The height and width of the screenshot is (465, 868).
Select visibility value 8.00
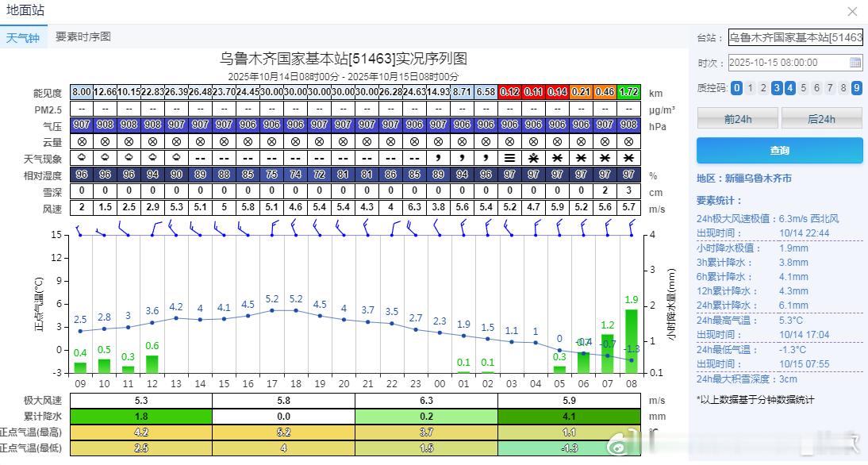pos(82,92)
